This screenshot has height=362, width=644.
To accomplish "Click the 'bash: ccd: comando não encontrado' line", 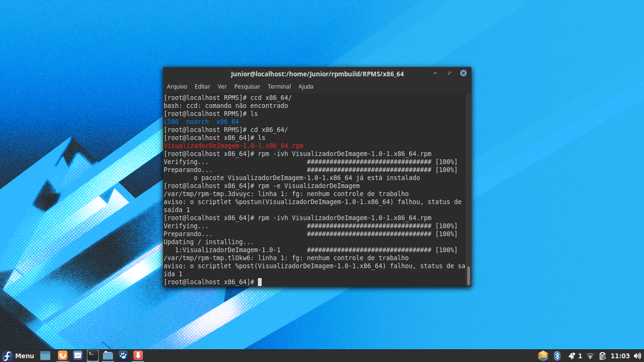I will click(x=226, y=106).
